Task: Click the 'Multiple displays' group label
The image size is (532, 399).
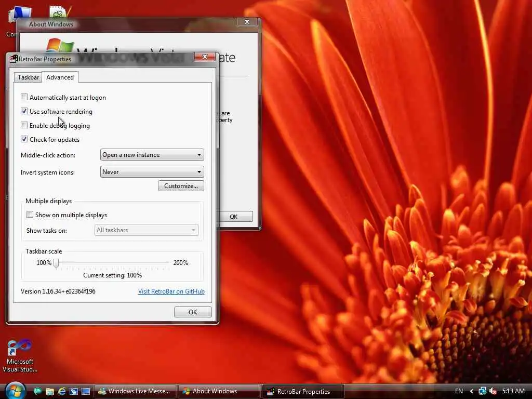Action: click(48, 201)
